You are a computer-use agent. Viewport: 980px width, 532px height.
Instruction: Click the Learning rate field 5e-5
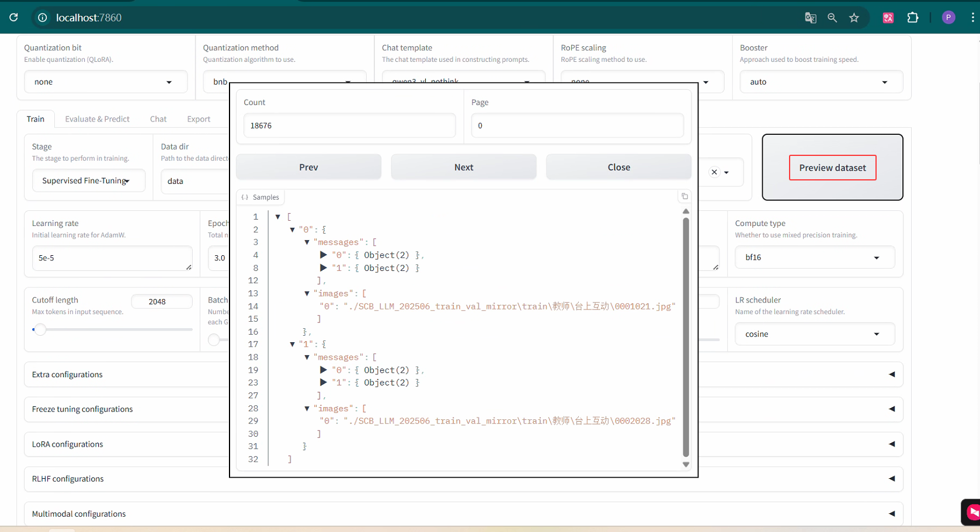click(x=112, y=258)
